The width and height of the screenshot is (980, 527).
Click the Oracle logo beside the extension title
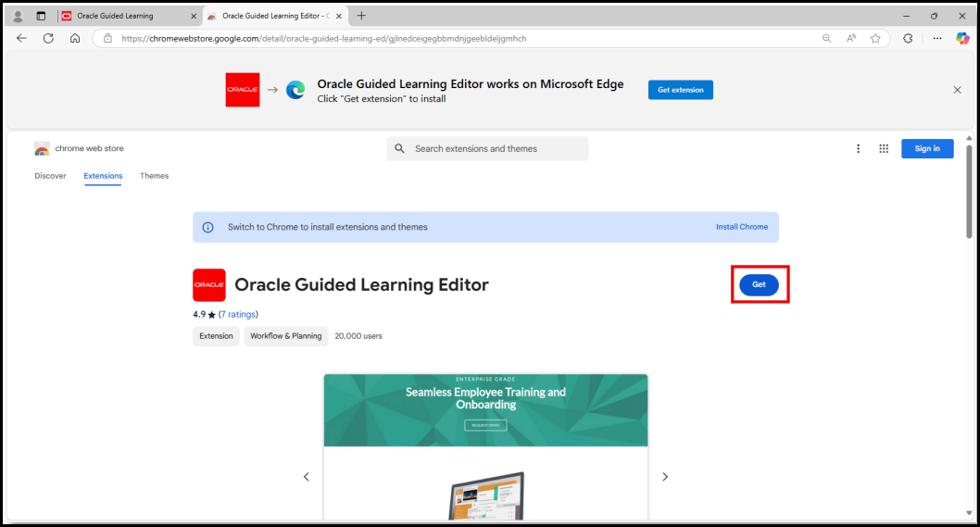pos(209,285)
